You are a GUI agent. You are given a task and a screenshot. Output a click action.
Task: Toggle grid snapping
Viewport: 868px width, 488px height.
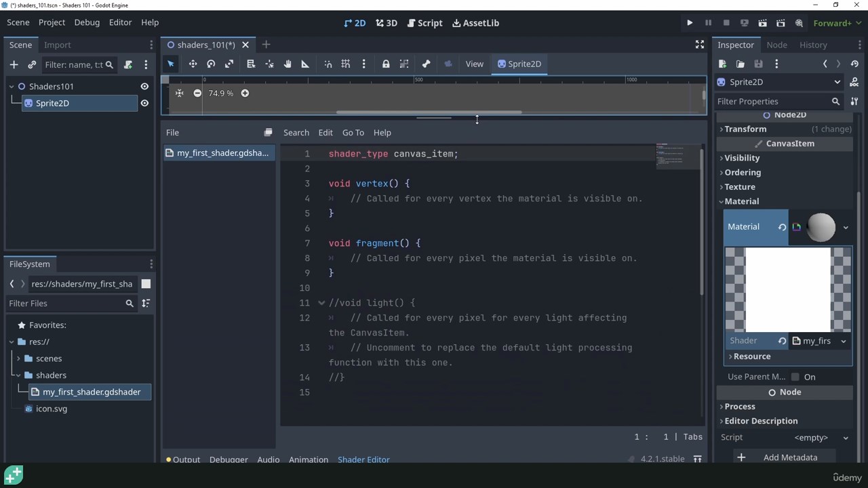click(x=346, y=64)
